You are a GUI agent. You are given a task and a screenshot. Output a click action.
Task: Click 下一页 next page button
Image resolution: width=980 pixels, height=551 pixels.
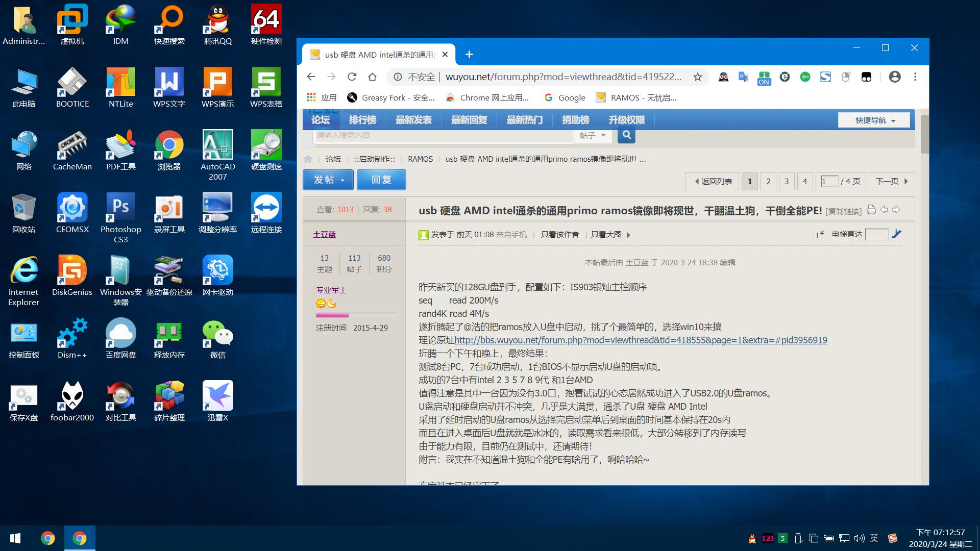pos(891,181)
